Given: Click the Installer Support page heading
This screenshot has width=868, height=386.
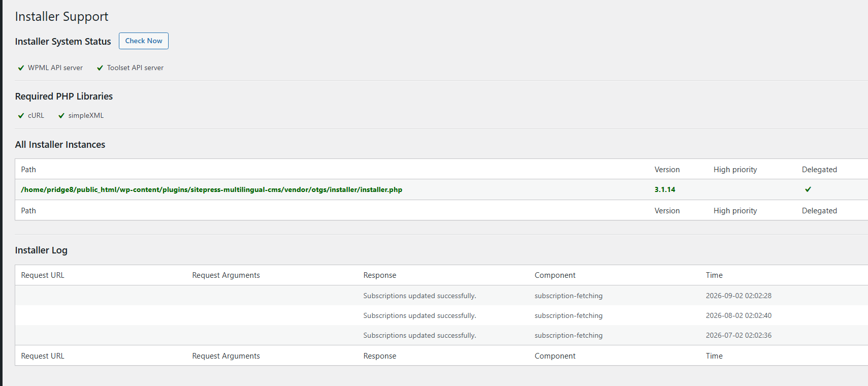Looking at the screenshot, I should [x=61, y=17].
